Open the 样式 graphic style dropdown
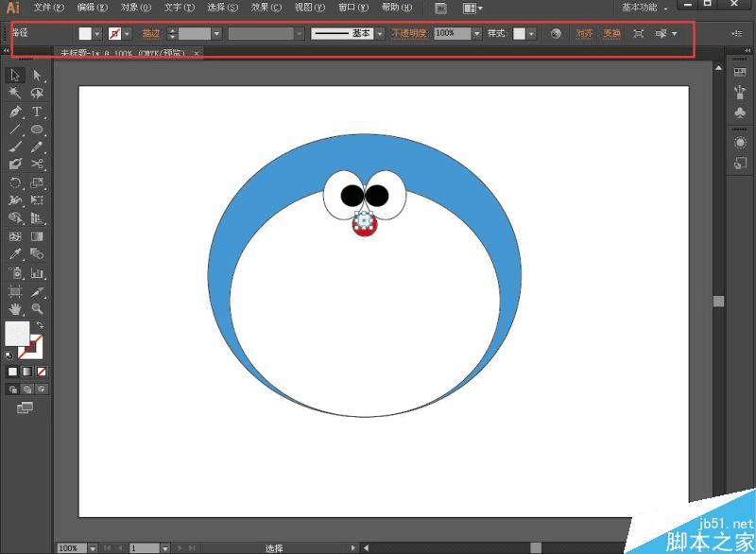Viewport: 756px width, 554px height. coord(531,34)
